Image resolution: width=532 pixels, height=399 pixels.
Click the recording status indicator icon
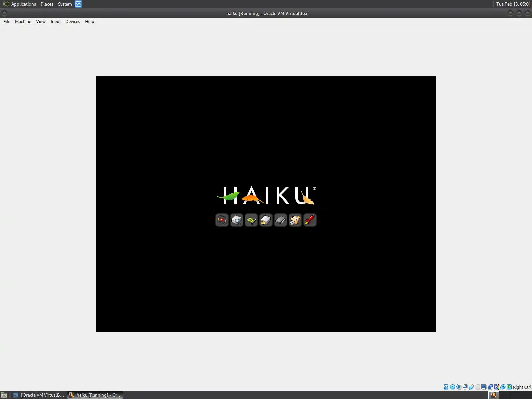490,387
